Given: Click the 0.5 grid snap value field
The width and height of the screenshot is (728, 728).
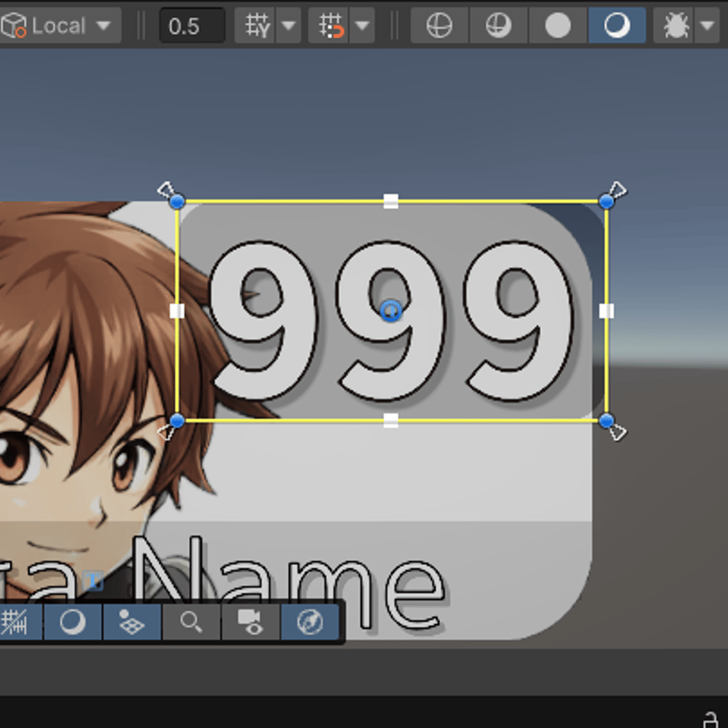Looking at the screenshot, I should (192, 25).
